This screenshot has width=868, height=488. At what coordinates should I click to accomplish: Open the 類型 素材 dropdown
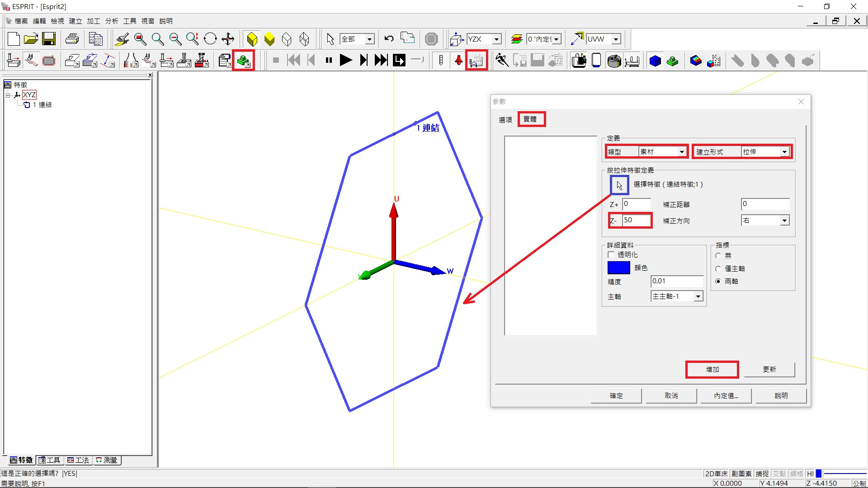681,152
